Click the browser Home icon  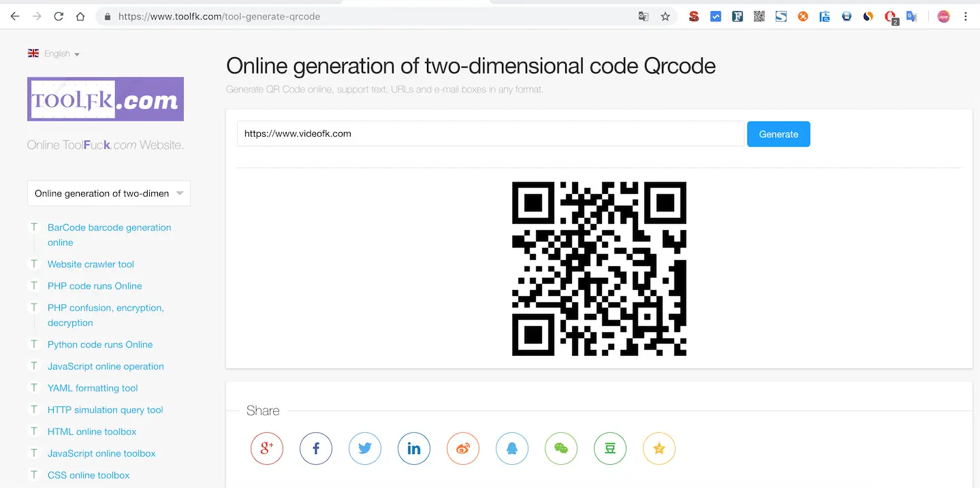pos(80,16)
